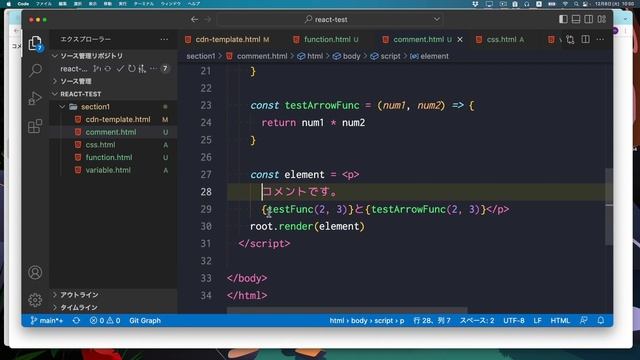The image size is (640, 360).
Task: Commit changes with the checkmark icon
Action: (120, 69)
